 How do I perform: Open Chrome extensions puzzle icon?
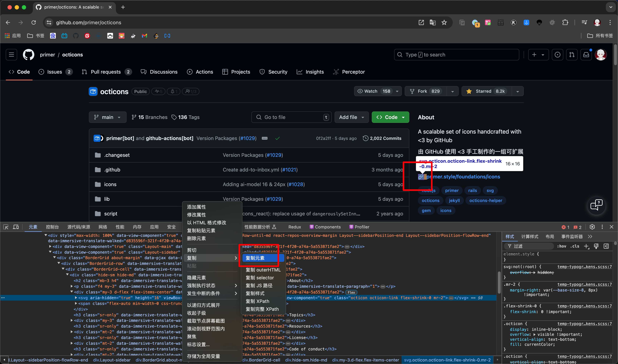[x=565, y=23]
